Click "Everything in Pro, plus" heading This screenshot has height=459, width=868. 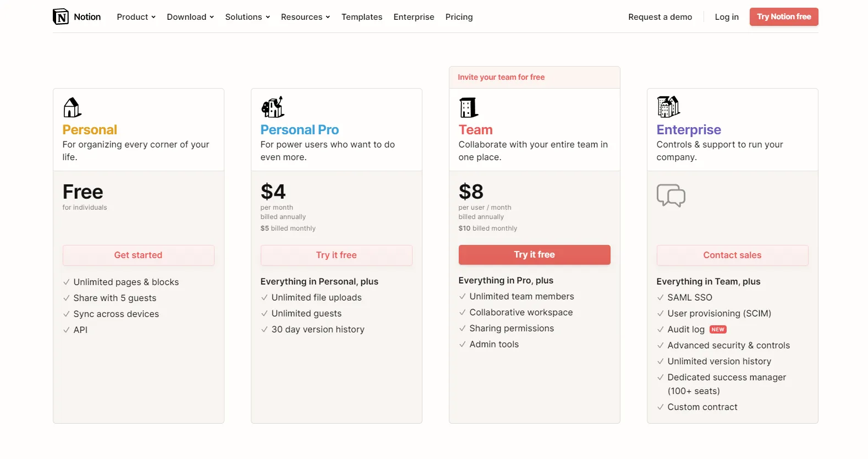[506, 281]
